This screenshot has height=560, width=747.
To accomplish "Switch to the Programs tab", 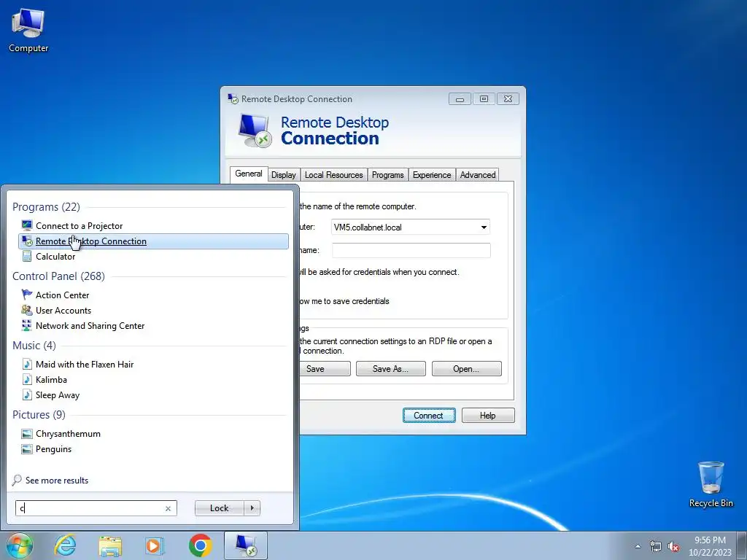I will click(x=388, y=175).
